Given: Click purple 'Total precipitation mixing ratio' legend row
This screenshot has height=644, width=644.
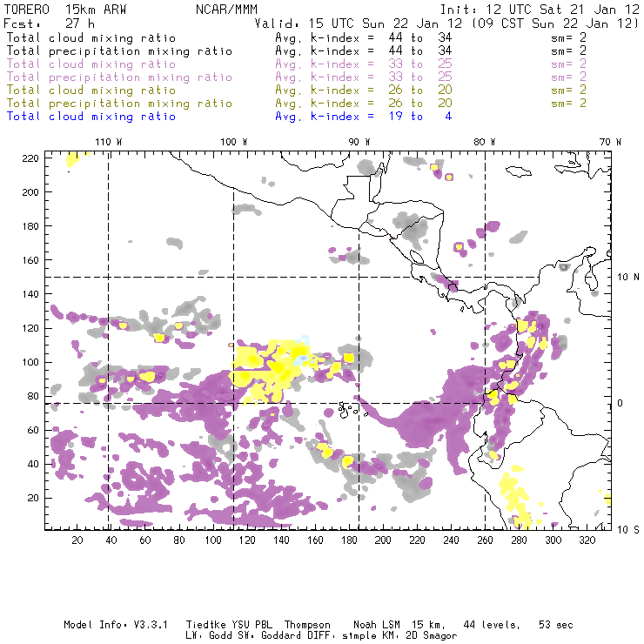Looking at the screenshot, I should 119,77.
